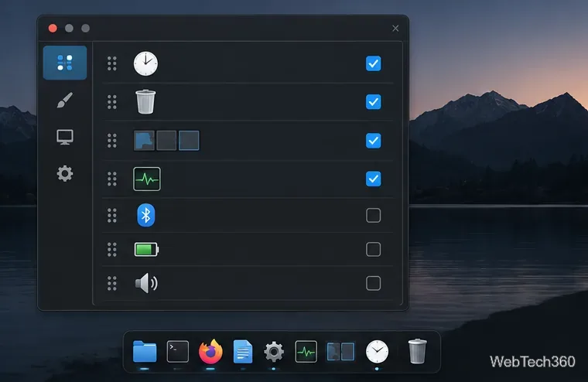
Task: Launch the terminal from the dock
Action: pos(177,351)
